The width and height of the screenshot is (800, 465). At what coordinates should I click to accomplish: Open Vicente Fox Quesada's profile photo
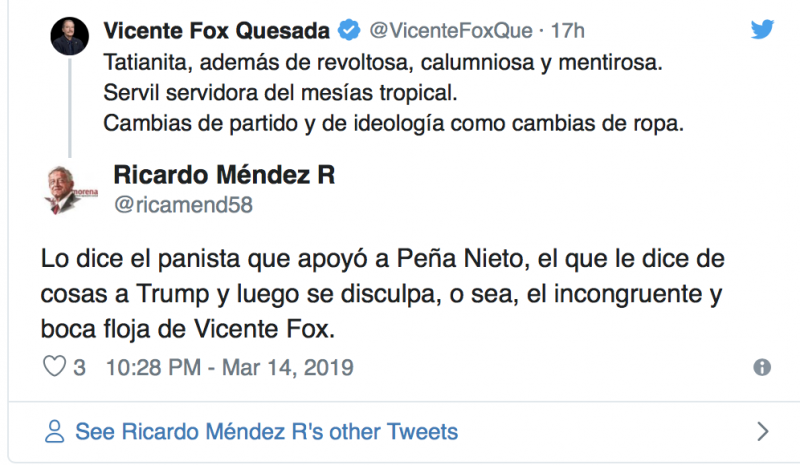(70, 37)
